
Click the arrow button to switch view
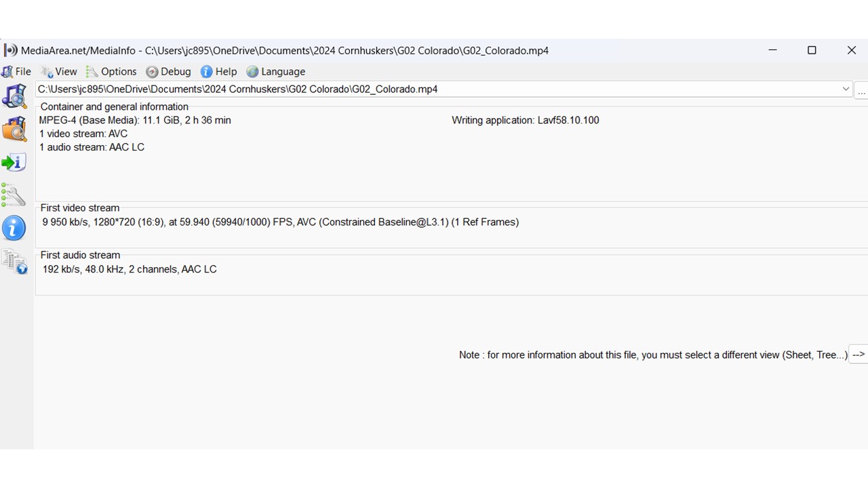(859, 354)
